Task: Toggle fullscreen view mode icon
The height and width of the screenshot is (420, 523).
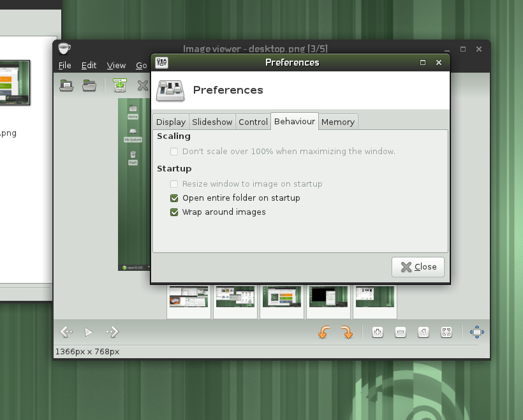Action: point(476,332)
